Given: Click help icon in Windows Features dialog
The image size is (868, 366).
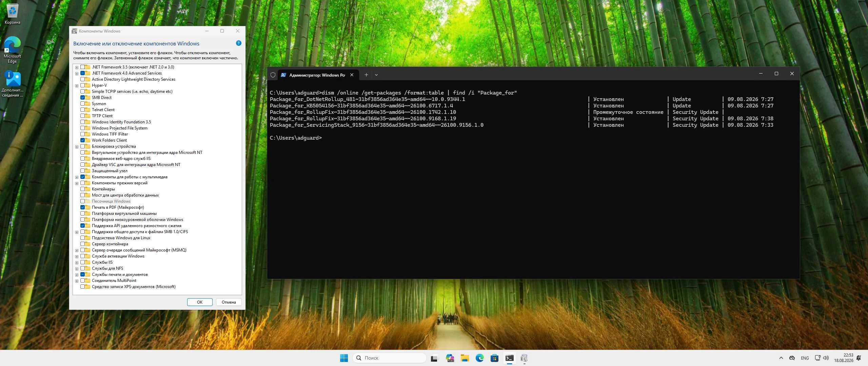Looking at the screenshot, I should tap(238, 43).
